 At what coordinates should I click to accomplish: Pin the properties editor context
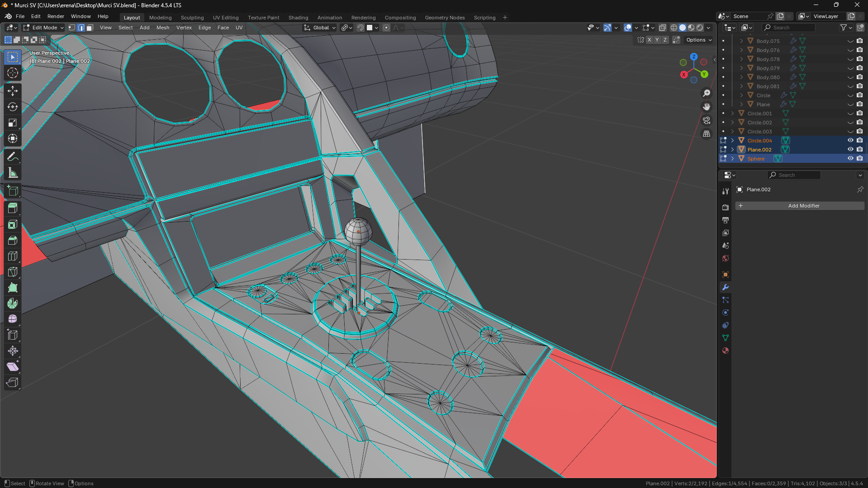[x=860, y=190]
